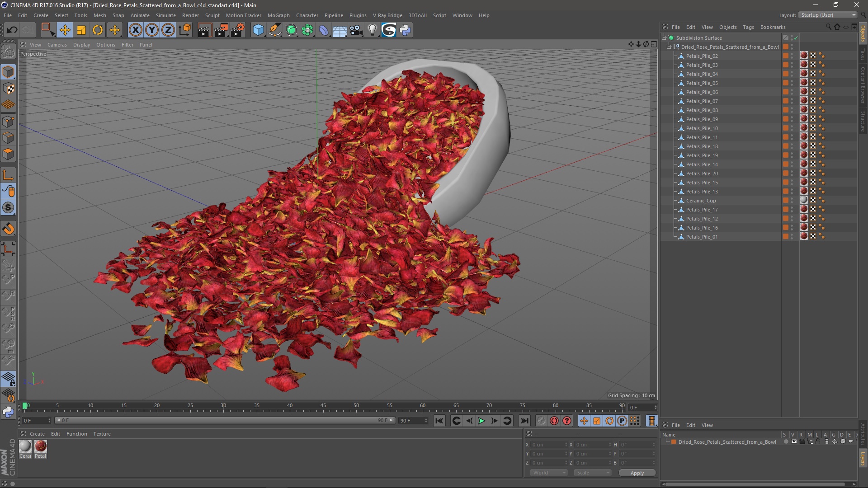The height and width of the screenshot is (488, 868).
Task: Click the Undo arrow icon
Action: 12,30
